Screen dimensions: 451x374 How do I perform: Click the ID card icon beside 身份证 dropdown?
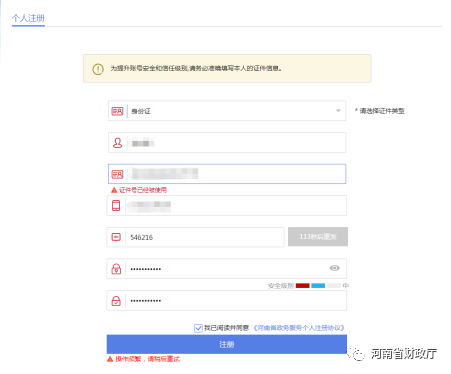point(117,111)
